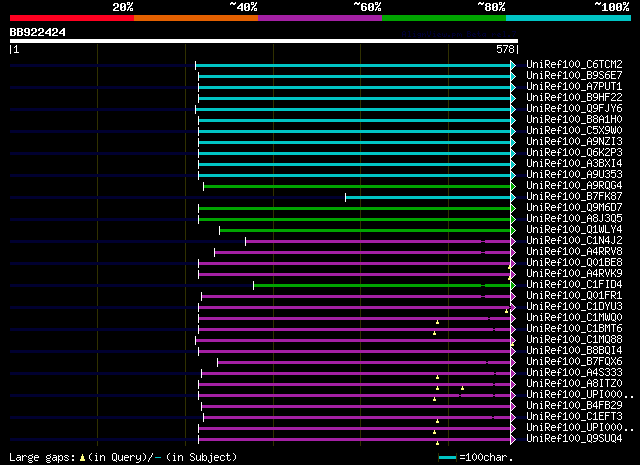
Task: Open the UniRef100_B8BQI4 hit label
Action: pyautogui.click(x=574, y=351)
